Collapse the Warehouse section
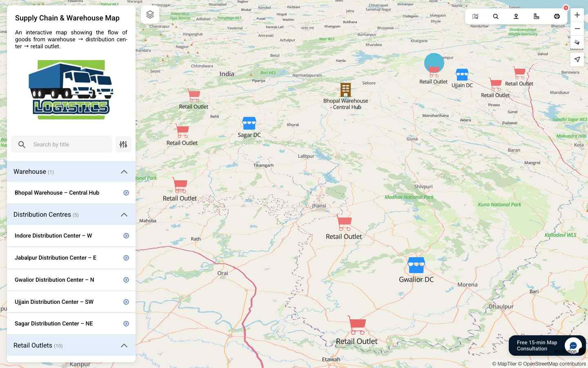 pos(124,172)
